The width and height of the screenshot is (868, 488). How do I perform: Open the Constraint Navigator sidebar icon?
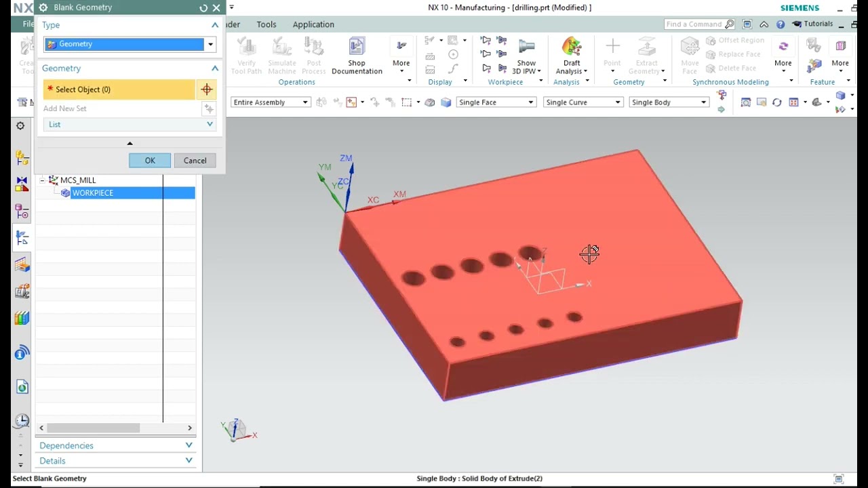click(x=22, y=184)
